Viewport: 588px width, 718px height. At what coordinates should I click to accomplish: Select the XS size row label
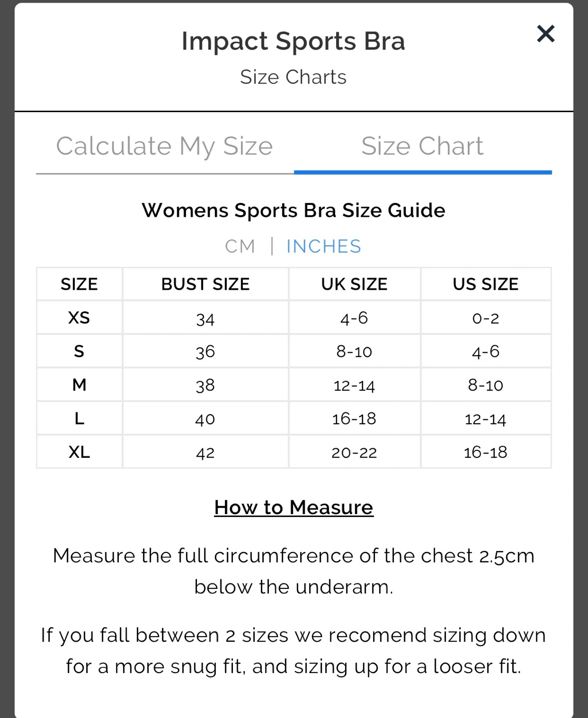79,318
